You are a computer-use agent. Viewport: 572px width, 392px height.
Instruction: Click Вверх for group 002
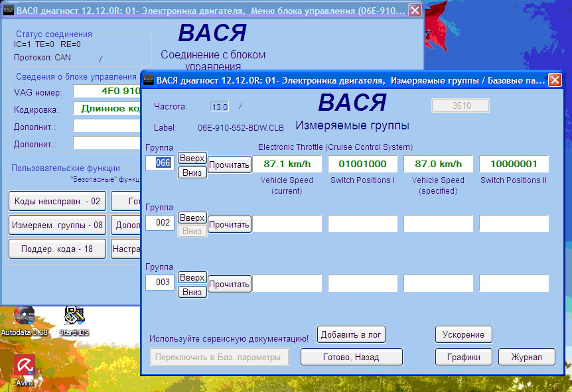[192, 218]
